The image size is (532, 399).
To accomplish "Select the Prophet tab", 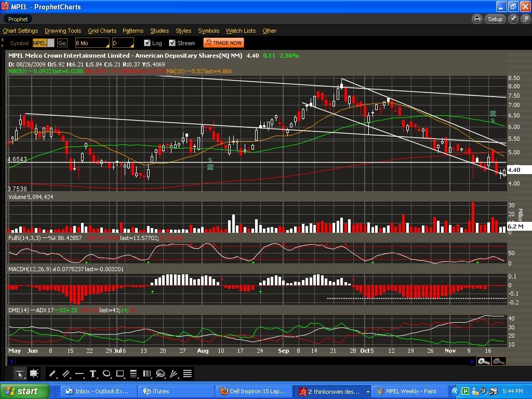I will (x=18, y=19).
